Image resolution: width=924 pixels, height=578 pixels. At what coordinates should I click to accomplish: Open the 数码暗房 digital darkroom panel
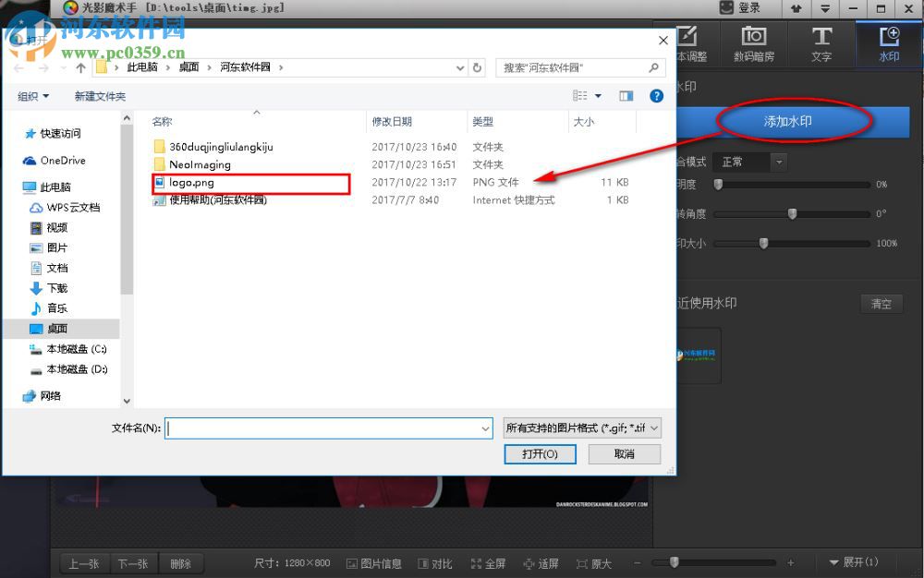[x=753, y=43]
